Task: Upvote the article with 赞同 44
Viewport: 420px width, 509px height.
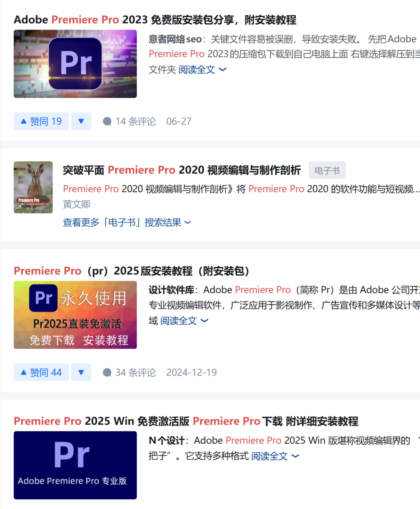Action: pos(41,373)
